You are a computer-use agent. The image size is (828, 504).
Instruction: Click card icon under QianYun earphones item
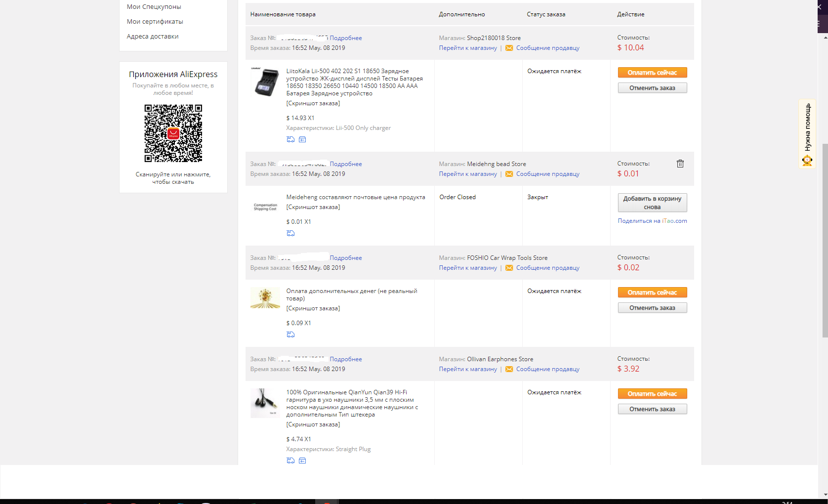tap(302, 461)
